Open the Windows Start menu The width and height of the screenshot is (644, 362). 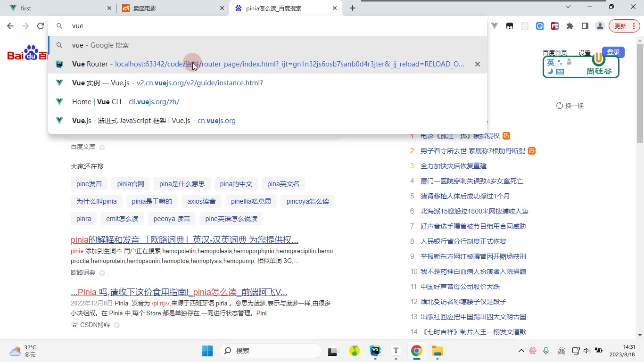tap(207, 351)
